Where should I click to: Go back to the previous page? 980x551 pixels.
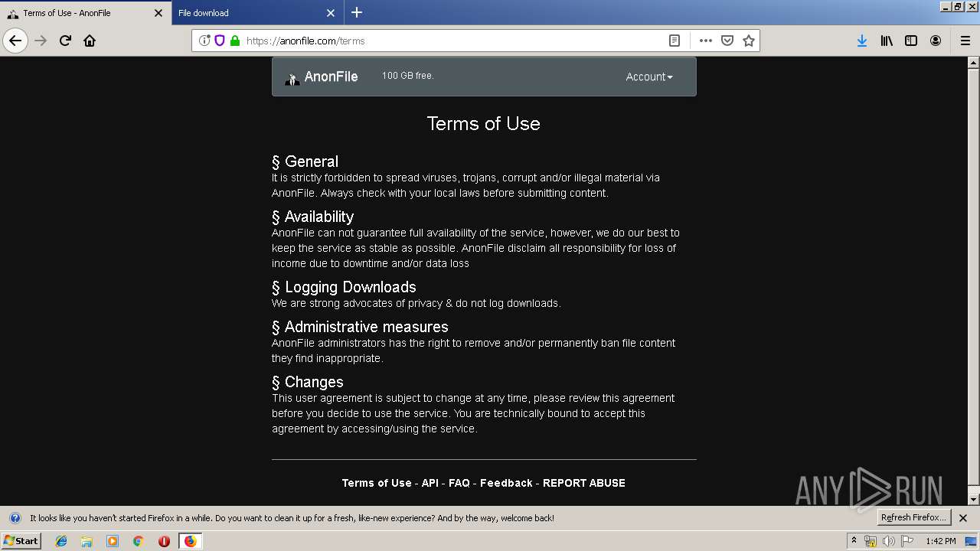pyautogui.click(x=15, y=41)
